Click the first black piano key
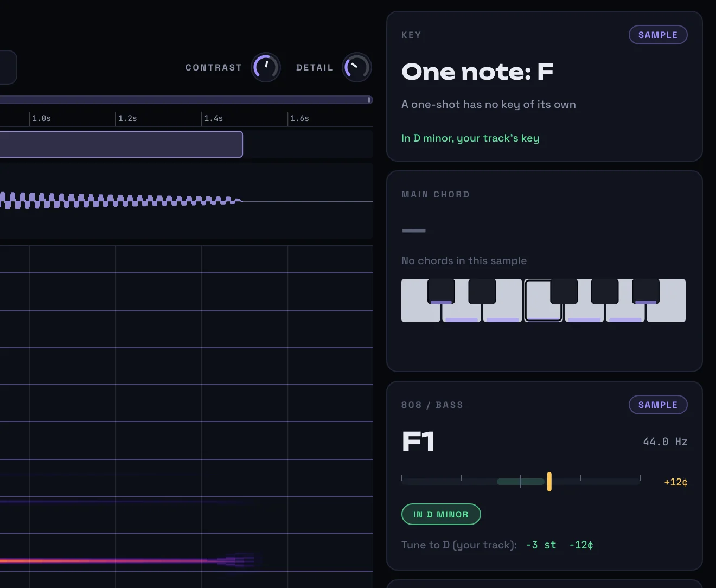This screenshot has width=716, height=588. [x=441, y=291]
